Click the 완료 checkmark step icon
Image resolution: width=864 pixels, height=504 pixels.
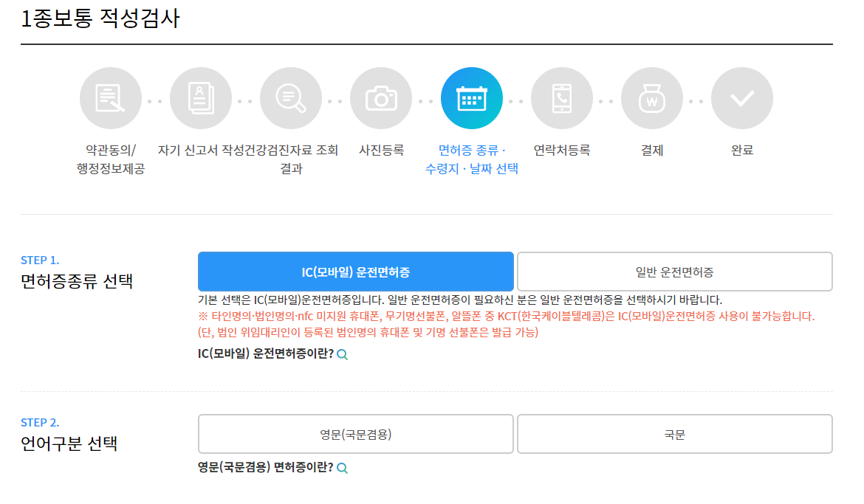[742, 99]
